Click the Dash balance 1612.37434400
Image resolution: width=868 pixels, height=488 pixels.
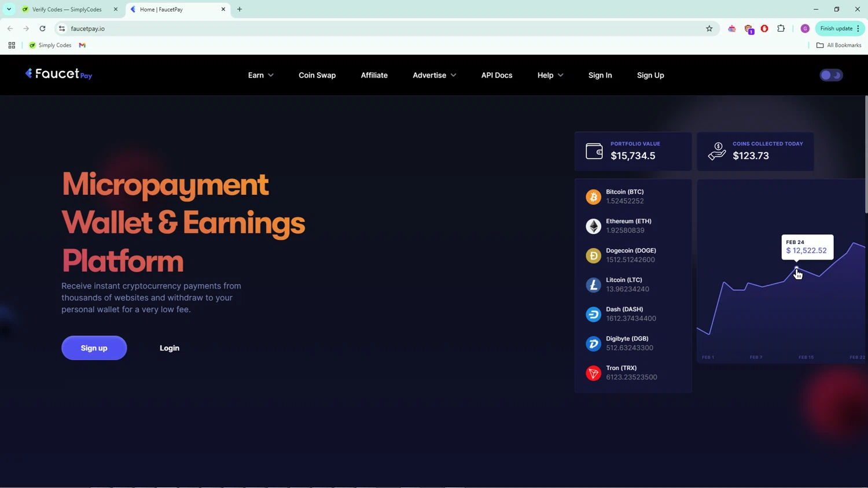click(631, 319)
